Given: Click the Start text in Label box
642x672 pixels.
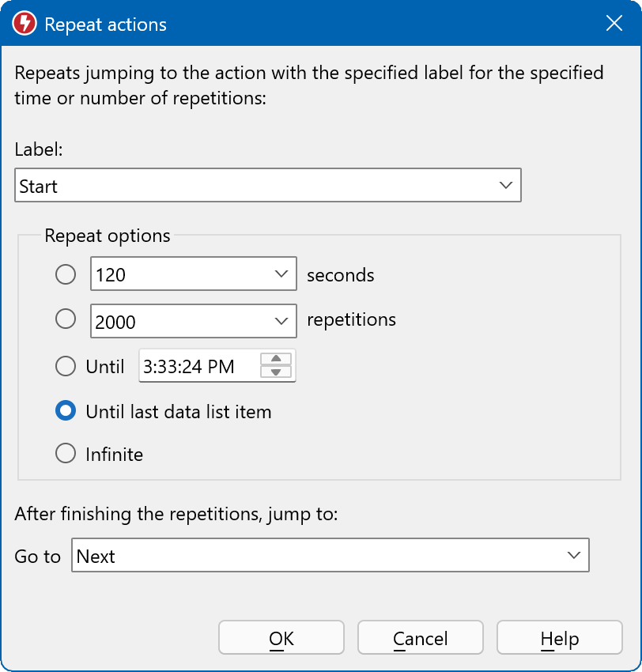Looking at the screenshot, I should coord(40,187).
